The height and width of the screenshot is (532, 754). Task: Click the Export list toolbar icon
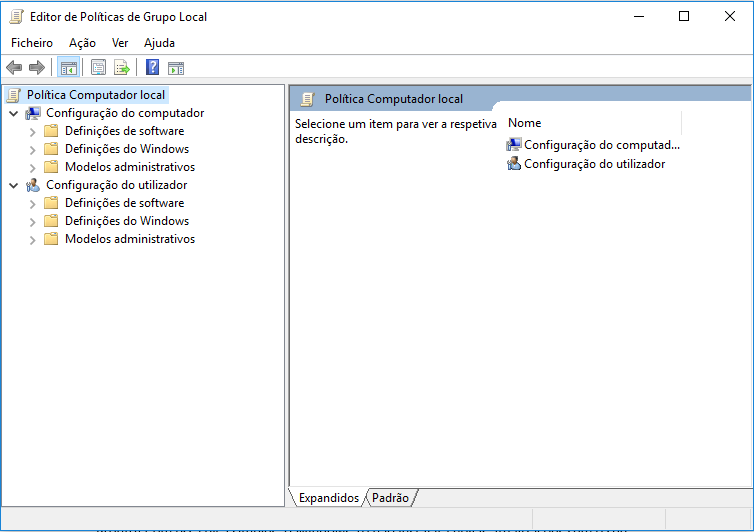(x=122, y=68)
